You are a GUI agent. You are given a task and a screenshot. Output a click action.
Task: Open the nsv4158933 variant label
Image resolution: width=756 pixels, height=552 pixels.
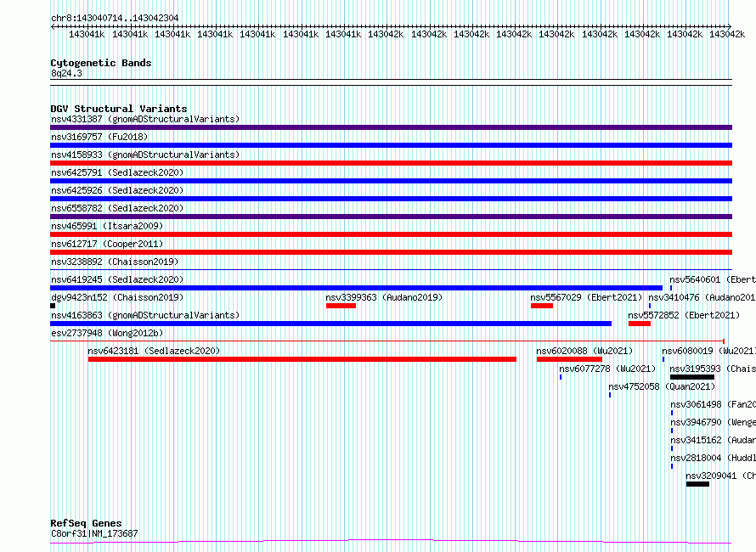[144, 155]
